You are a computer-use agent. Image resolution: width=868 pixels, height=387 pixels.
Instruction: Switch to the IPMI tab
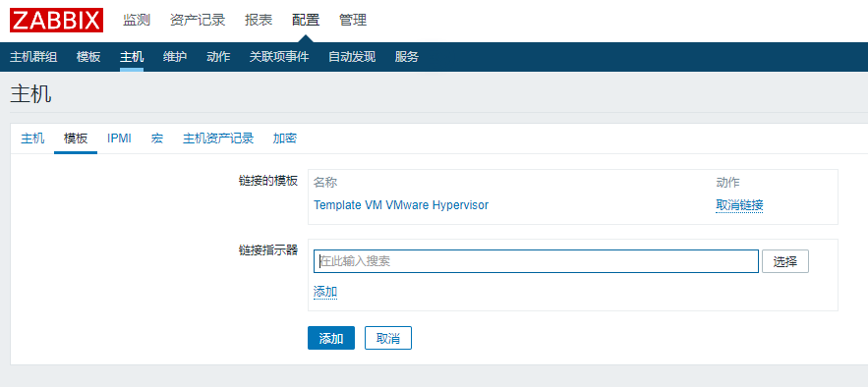[x=119, y=138]
